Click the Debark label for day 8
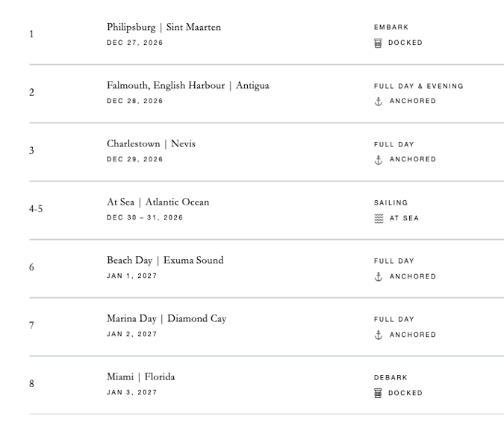This screenshot has height=422, width=504. 391,378
